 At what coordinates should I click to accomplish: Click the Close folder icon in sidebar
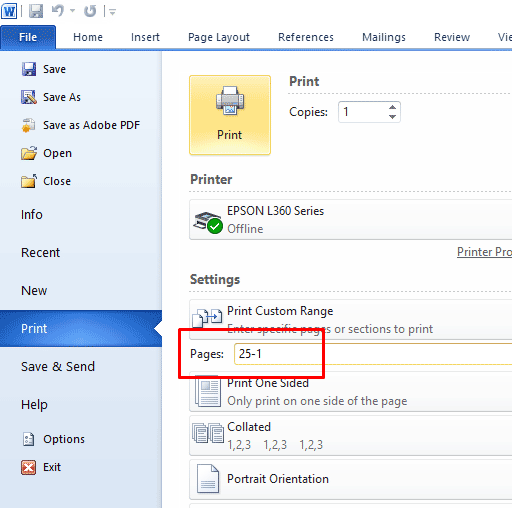(x=29, y=181)
